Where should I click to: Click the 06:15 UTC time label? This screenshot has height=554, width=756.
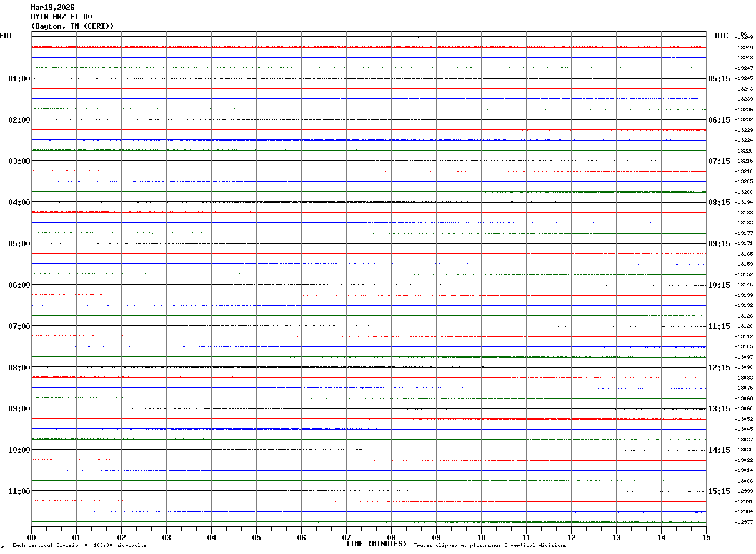719,119
